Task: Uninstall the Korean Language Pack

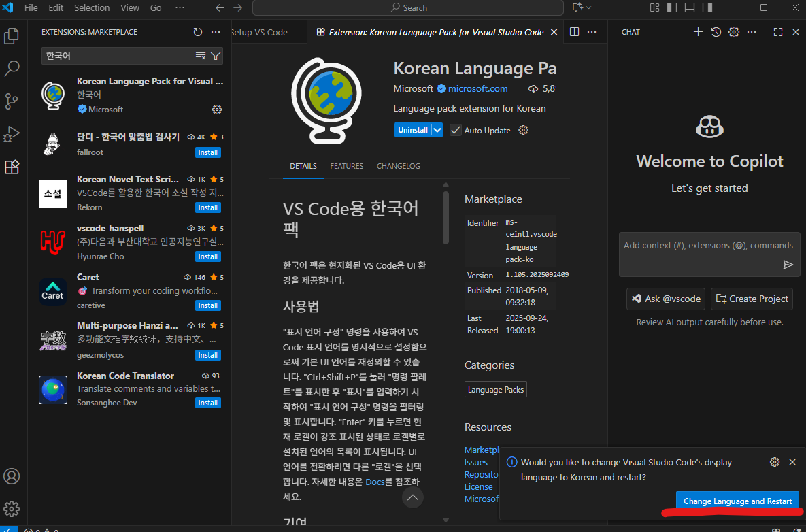Action: (x=413, y=130)
